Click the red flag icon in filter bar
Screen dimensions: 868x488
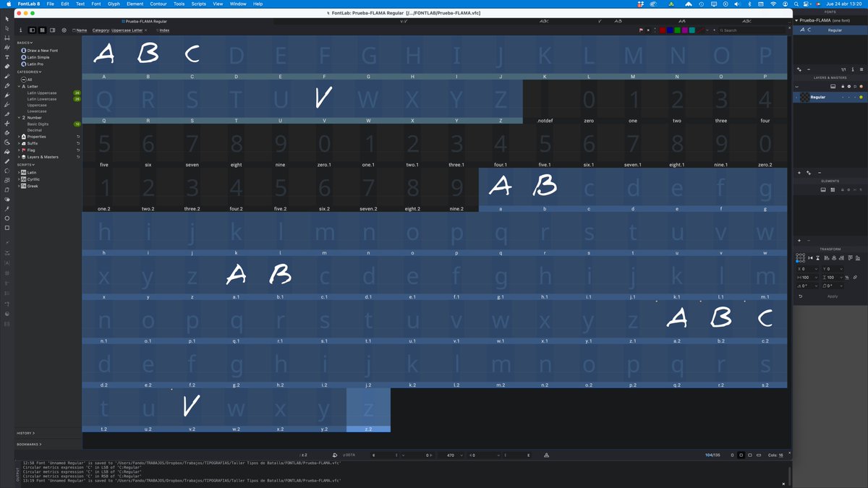point(641,30)
